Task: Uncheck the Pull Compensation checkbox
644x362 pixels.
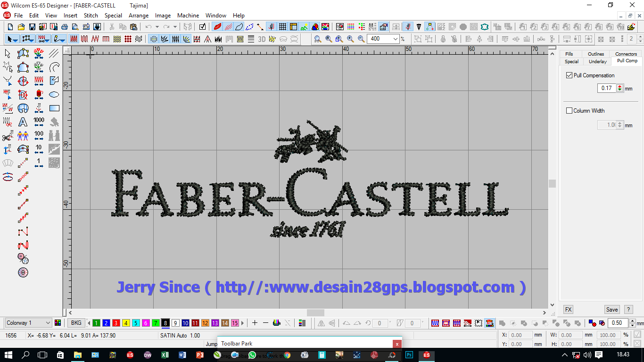Action: pyautogui.click(x=569, y=75)
